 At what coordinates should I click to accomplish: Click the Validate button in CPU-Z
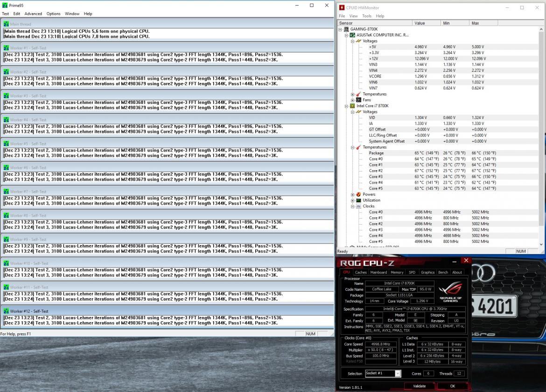(419, 386)
